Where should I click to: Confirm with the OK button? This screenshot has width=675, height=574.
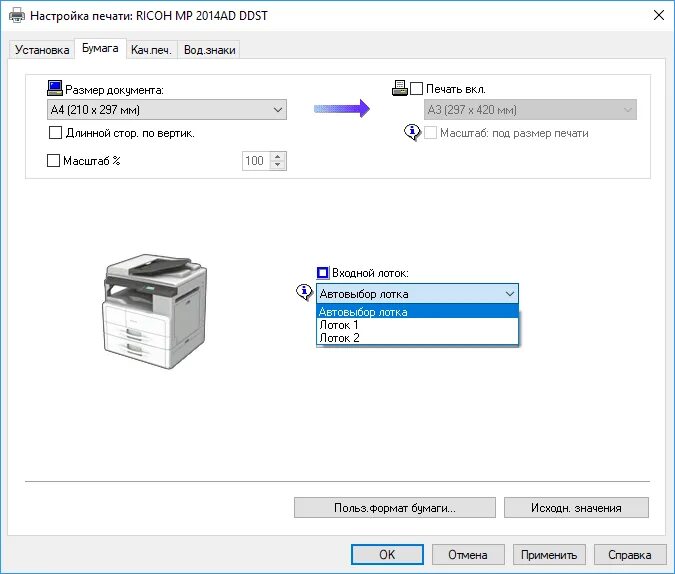(387, 554)
